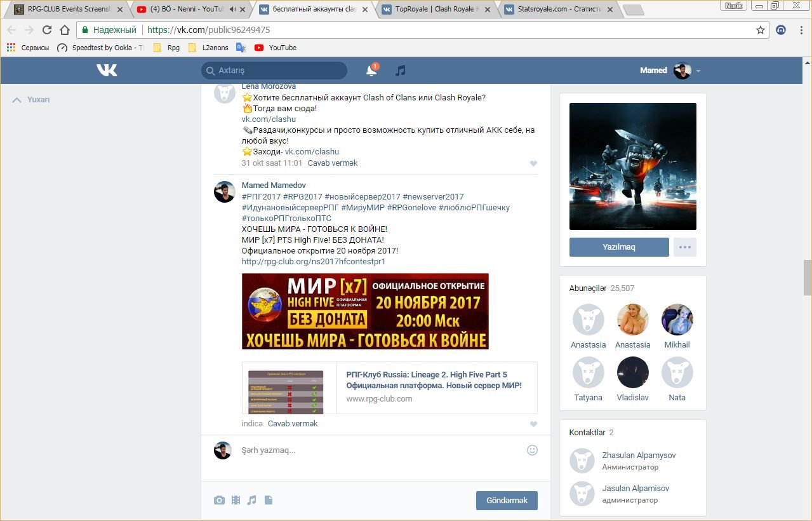The width and height of the screenshot is (812, 521).
Task: Open notifications bell icon
Action: (x=372, y=71)
